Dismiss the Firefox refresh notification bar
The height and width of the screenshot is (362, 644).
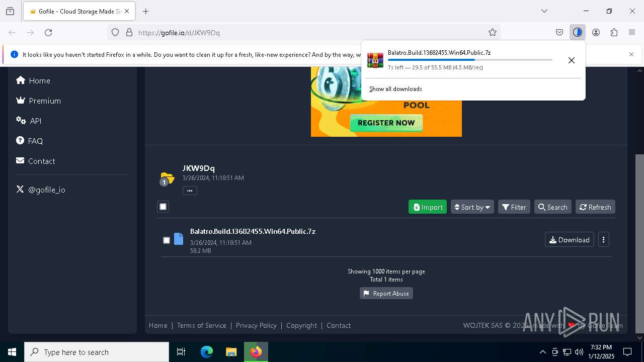point(631,54)
